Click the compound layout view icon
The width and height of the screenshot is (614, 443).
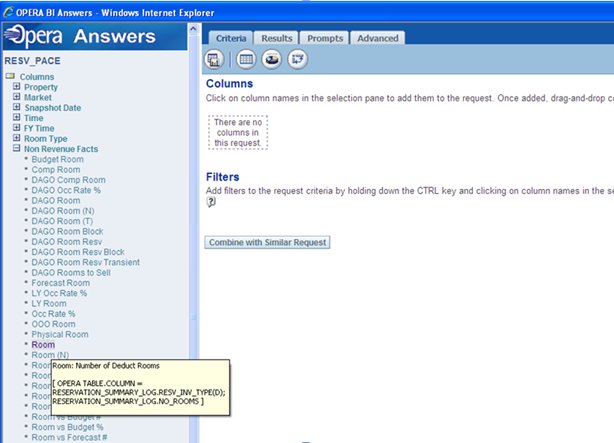pyautogui.click(x=214, y=60)
